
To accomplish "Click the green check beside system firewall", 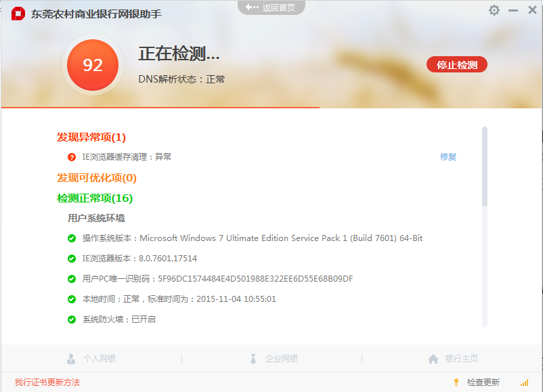I will (x=72, y=320).
